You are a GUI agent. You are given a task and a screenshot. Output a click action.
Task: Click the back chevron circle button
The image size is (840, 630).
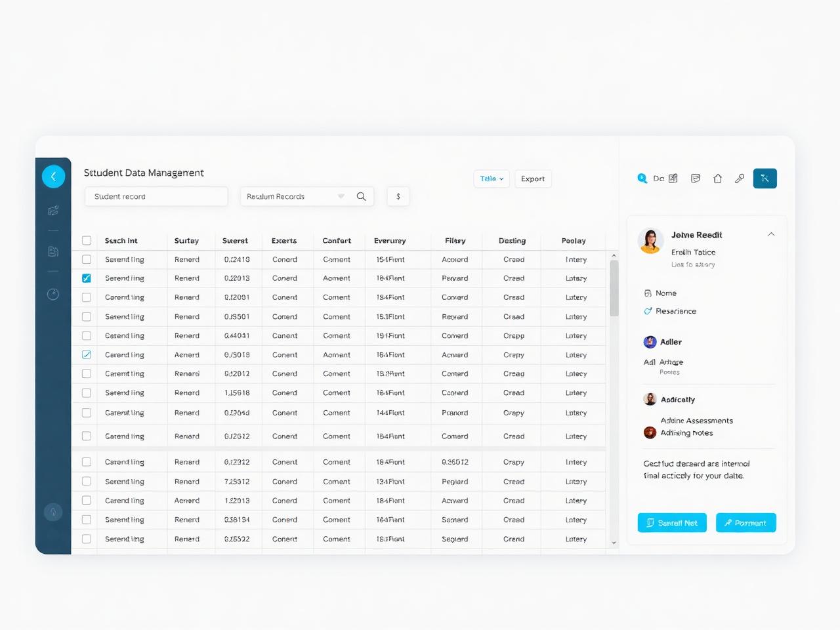pyautogui.click(x=53, y=177)
